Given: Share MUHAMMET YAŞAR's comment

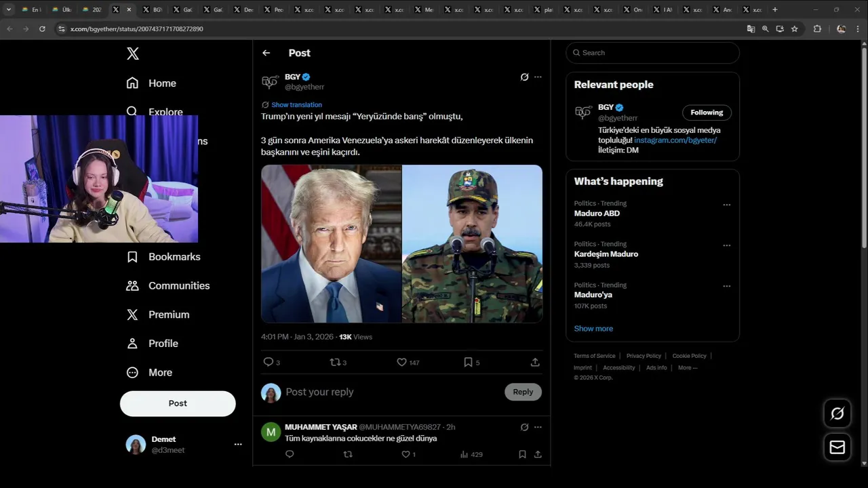Looking at the screenshot, I should point(538,455).
